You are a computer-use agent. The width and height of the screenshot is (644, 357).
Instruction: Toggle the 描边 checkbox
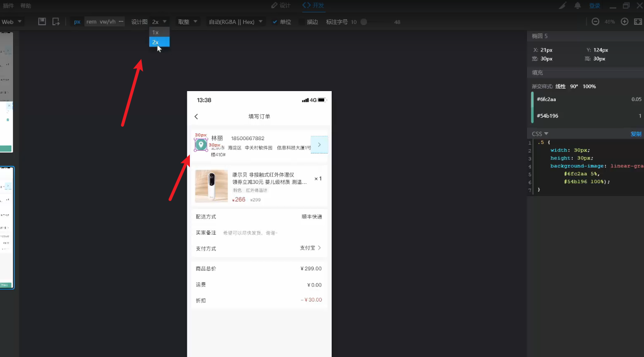click(x=302, y=22)
